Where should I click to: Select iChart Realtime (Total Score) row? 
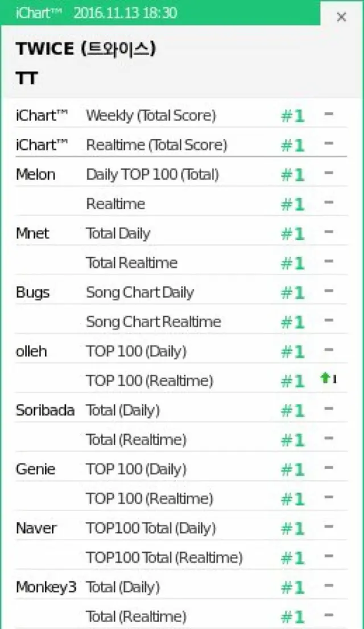pos(181,144)
